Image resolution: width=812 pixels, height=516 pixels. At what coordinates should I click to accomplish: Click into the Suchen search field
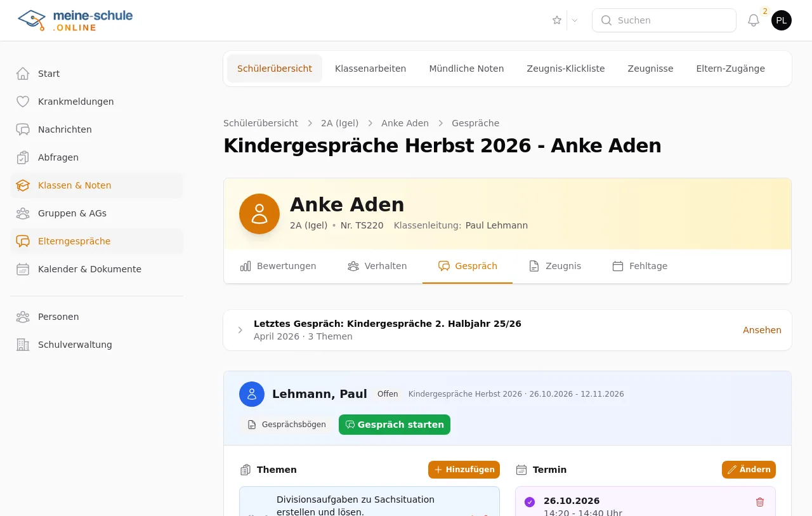tap(664, 20)
